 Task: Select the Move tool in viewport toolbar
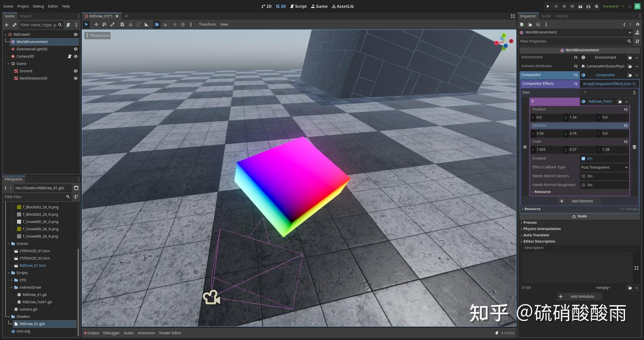point(96,24)
